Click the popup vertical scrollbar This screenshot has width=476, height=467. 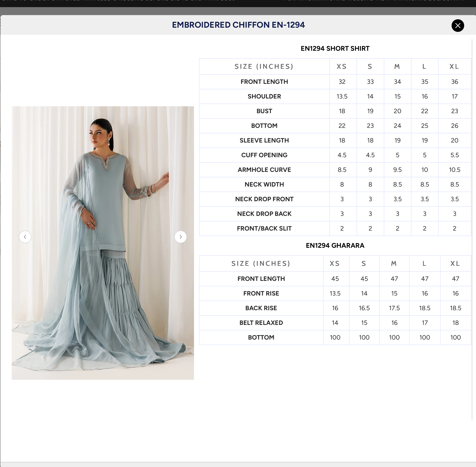click(472, 229)
